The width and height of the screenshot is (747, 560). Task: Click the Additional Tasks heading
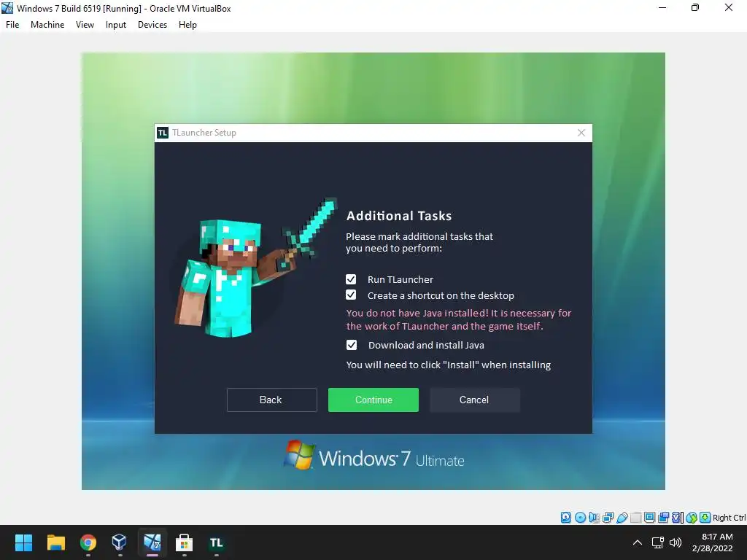(x=399, y=216)
